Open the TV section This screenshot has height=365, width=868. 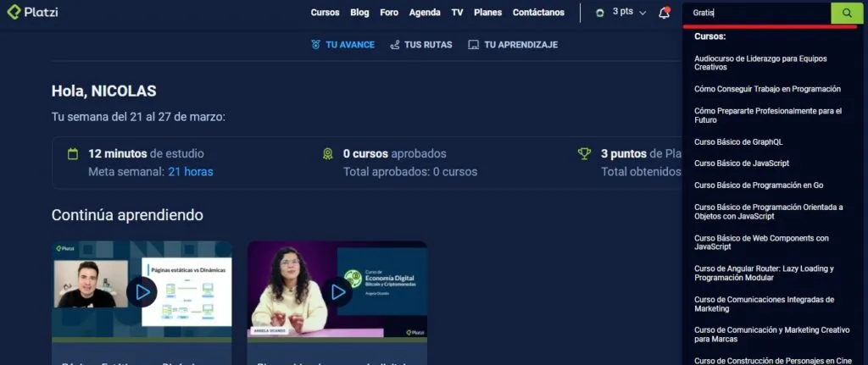tap(457, 12)
